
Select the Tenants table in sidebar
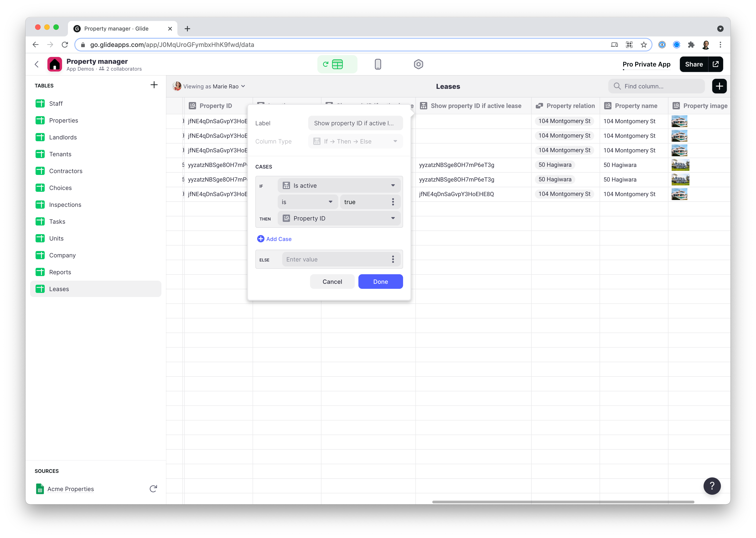tap(60, 154)
